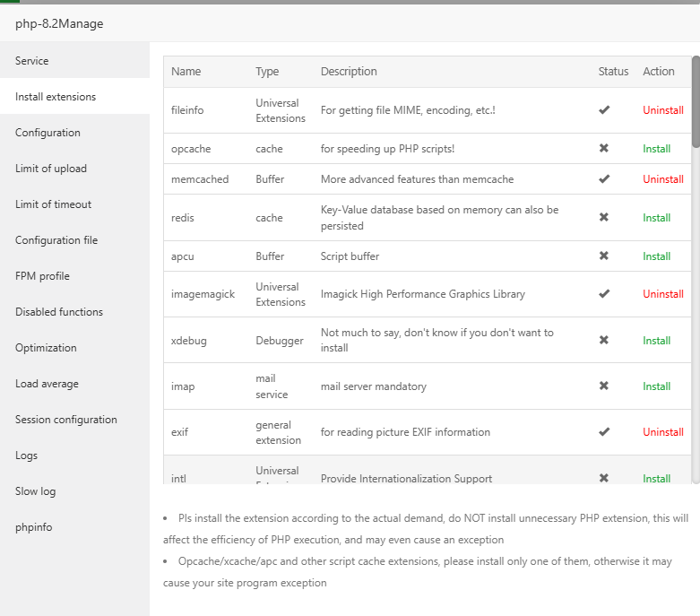This screenshot has width=700, height=616.
Task: Install the xdebug debugger extension
Action: click(x=656, y=341)
